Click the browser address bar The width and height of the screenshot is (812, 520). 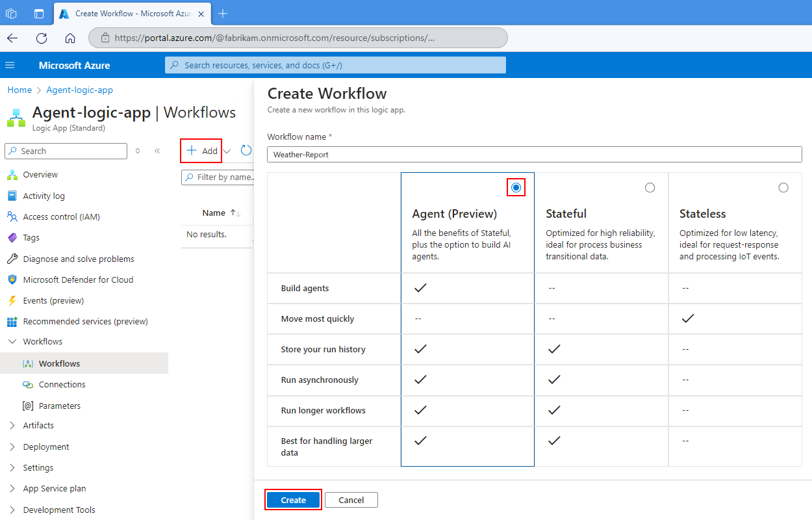298,38
